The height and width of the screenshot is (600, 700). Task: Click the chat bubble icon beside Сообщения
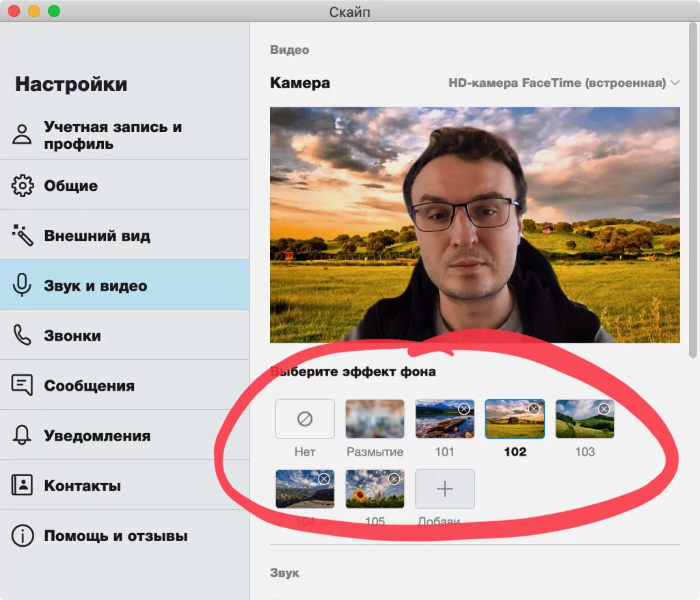(x=23, y=384)
